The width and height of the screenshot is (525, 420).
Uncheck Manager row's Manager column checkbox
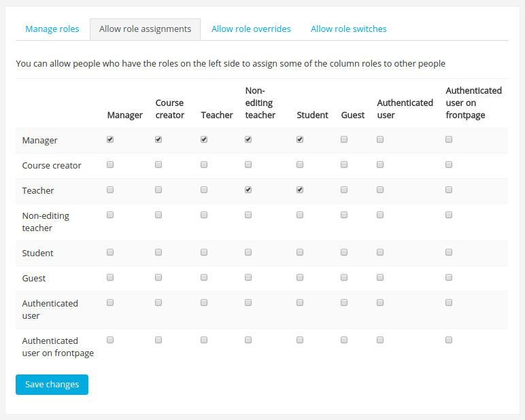pyautogui.click(x=110, y=139)
